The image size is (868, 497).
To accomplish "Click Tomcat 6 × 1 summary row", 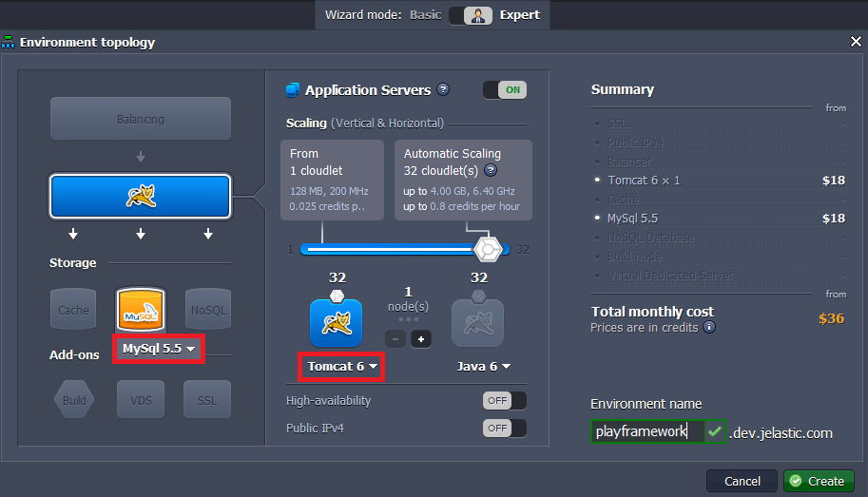I will pyautogui.click(x=719, y=181).
